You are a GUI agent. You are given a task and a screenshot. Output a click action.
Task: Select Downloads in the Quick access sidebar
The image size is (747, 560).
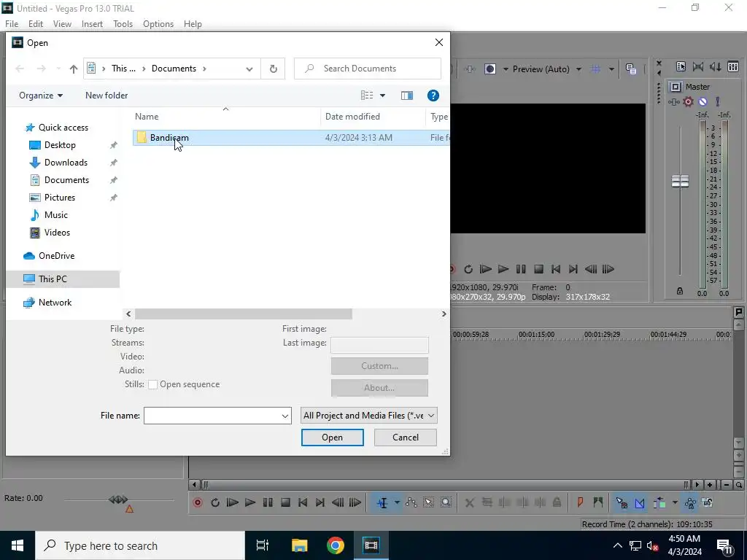[66, 163]
